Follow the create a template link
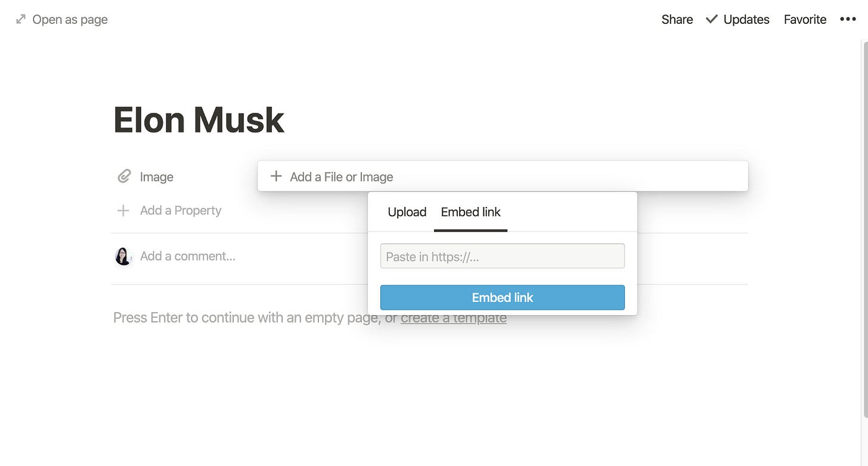Viewport: 868px width, 466px height. point(454,318)
